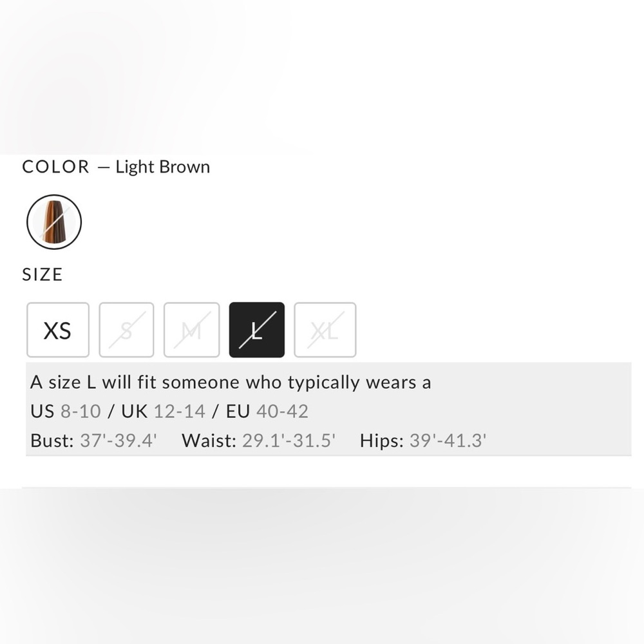Click the SIZE heading label
This screenshot has width=644, height=644.
(43, 274)
